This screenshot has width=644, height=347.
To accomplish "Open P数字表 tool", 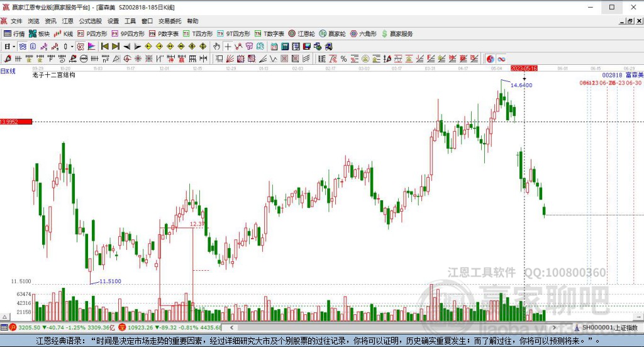I will click(x=164, y=34).
